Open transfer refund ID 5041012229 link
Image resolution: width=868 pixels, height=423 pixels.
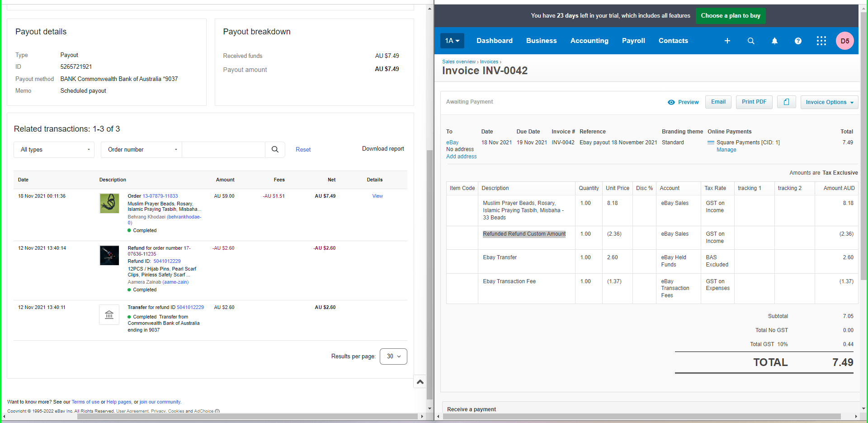[190, 308]
